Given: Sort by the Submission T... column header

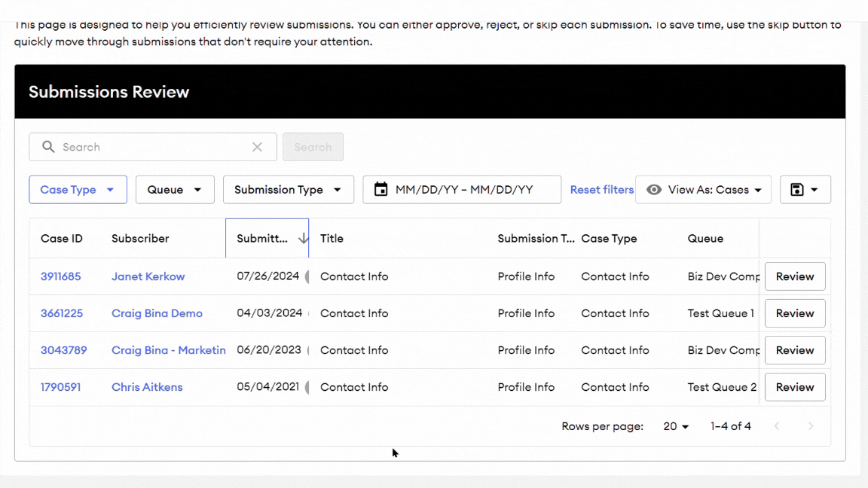Looking at the screenshot, I should [536, 239].
